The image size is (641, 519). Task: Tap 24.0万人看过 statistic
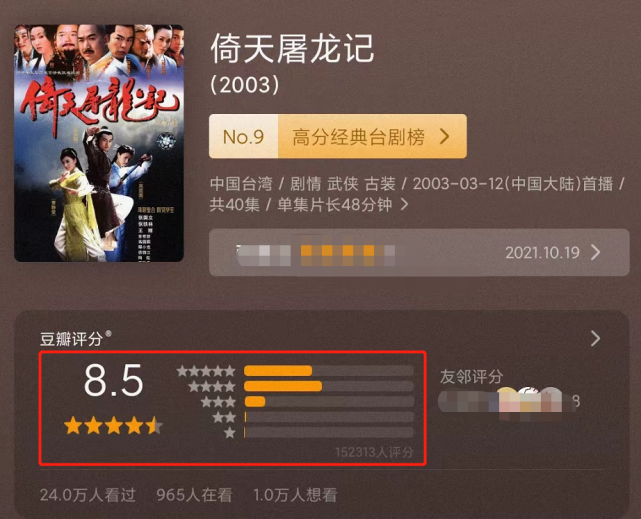click(88, 495)
